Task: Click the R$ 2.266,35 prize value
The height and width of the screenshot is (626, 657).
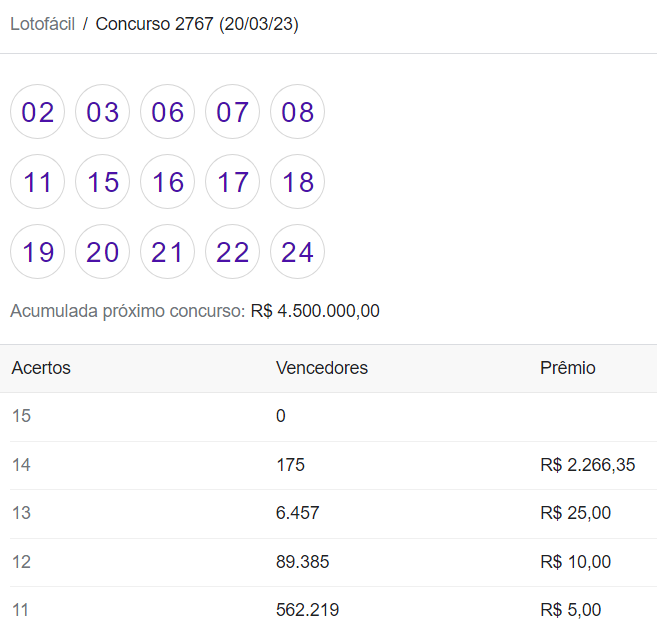Action: click(x=587, y=465)
